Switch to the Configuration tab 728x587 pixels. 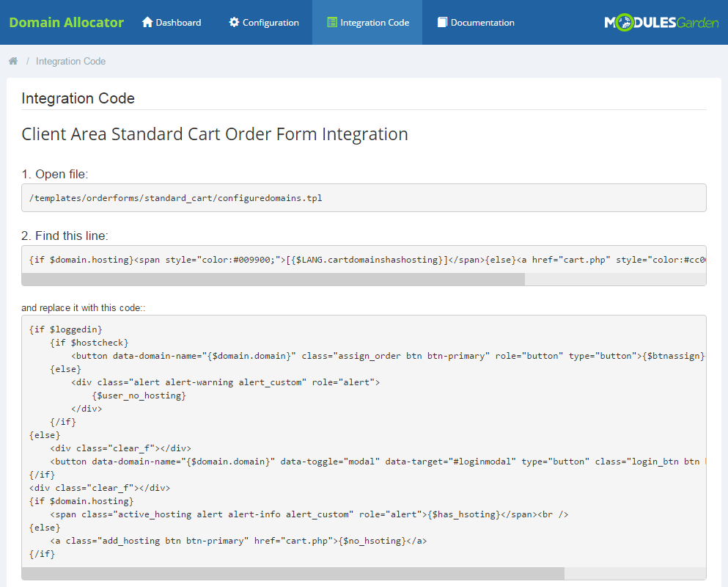[268, 22]
